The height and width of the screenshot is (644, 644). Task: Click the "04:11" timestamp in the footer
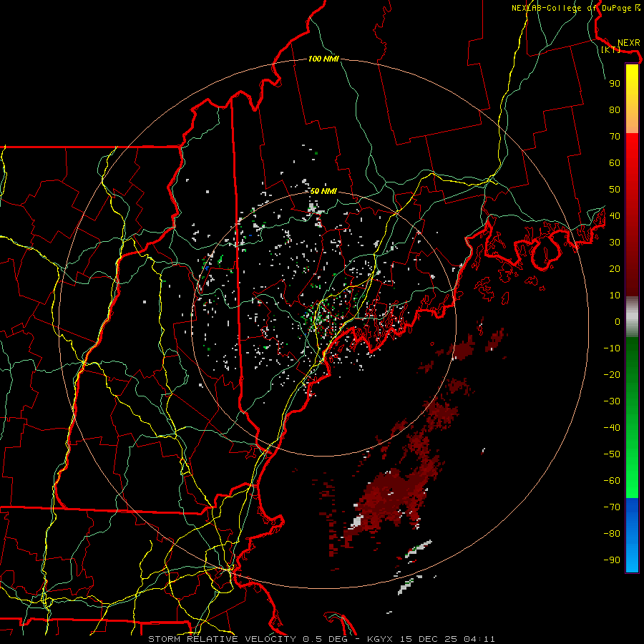(x=479, y=639)
